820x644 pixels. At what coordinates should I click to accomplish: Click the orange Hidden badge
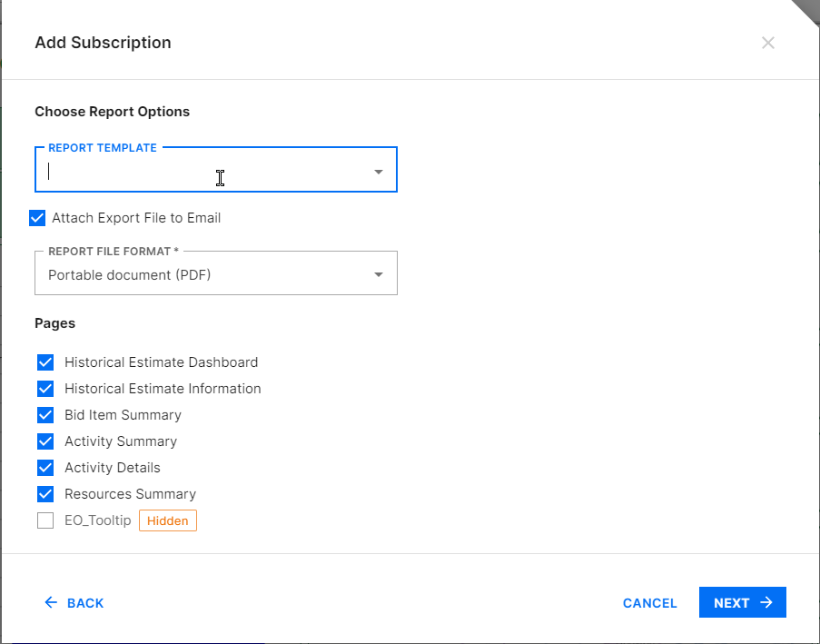[168, 520]
